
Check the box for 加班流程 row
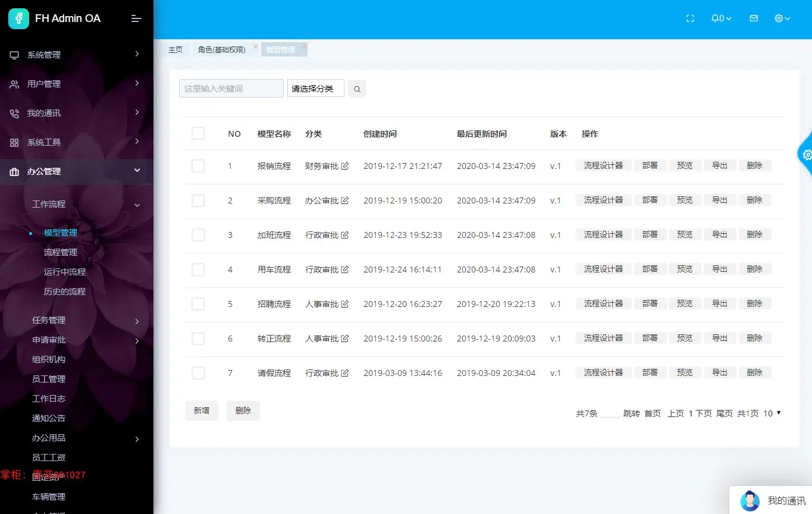(x=198, y=235)
